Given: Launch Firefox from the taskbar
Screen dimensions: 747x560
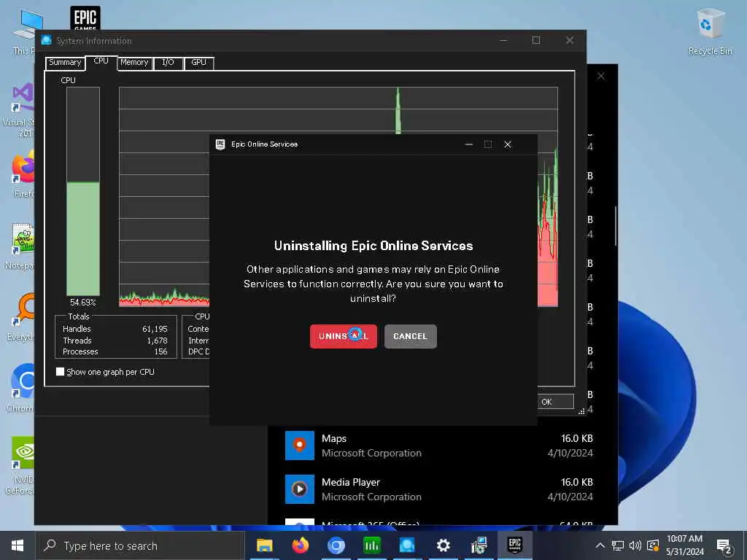Looking at the screenshot, I should coord(300,545).
